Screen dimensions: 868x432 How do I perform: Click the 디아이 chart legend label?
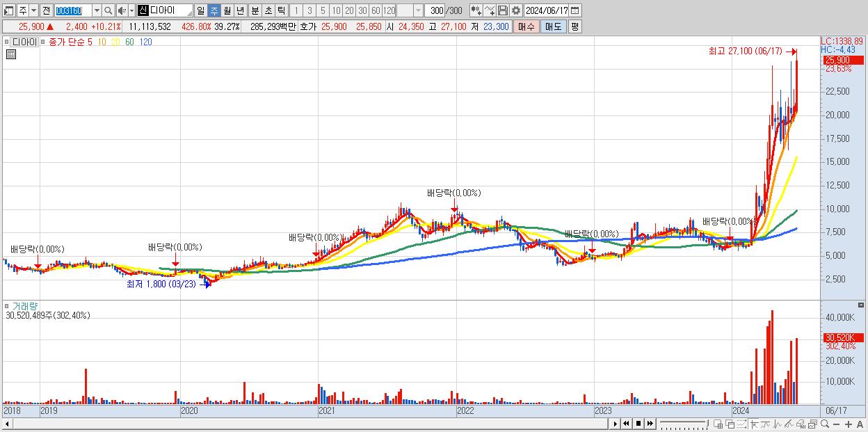24,42
